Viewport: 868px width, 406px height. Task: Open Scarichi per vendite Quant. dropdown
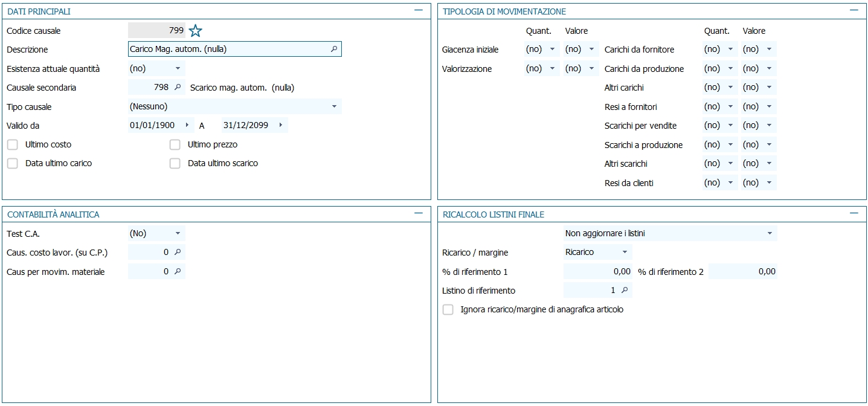point(730,126)
